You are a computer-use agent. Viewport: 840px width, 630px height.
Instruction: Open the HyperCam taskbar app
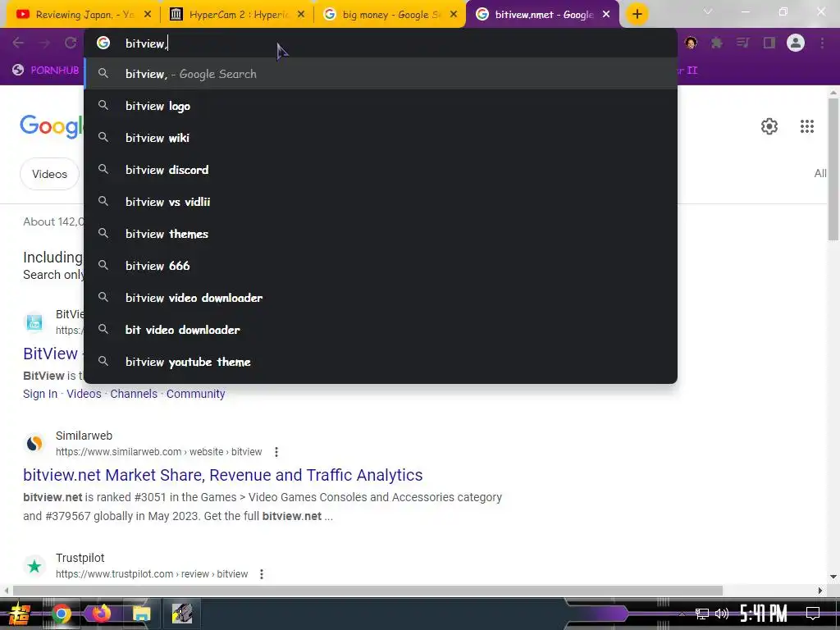click(182, 614)
